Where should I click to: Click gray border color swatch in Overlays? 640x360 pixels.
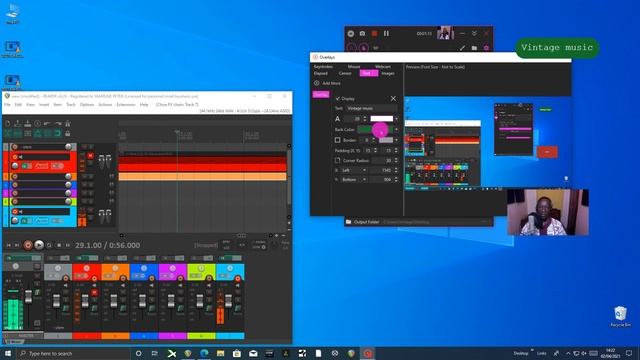tap(386, 140)
